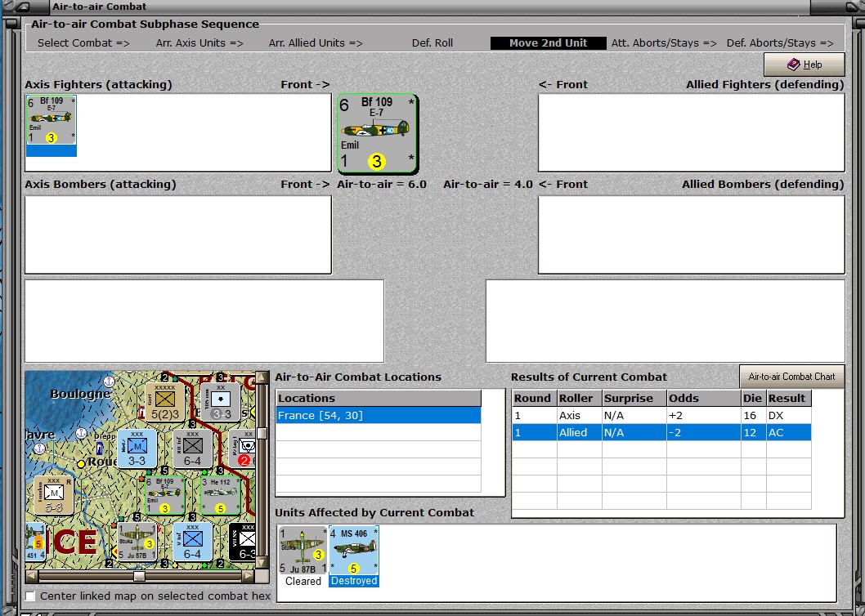Viewport: 865px width, 616px height.
Task: Click the Roller column header
Action: point(579,398)
